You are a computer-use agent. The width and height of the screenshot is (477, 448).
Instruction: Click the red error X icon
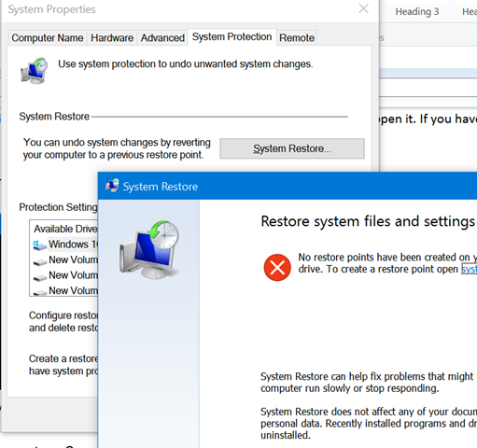(277, 268)
